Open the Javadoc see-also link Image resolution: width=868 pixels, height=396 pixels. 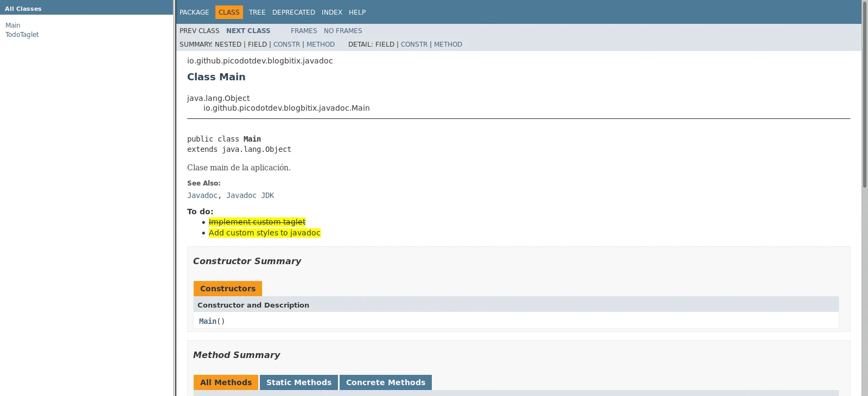[x=202, y=195]
